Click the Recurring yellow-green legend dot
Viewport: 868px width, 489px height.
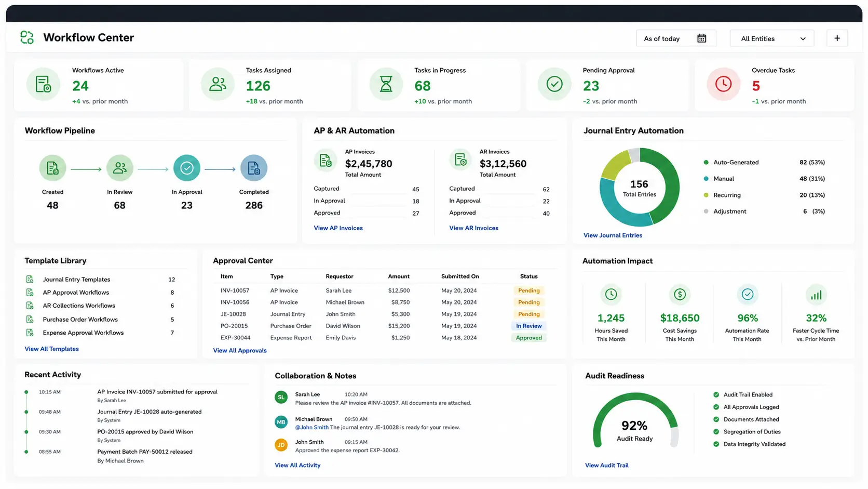point(706,195)
